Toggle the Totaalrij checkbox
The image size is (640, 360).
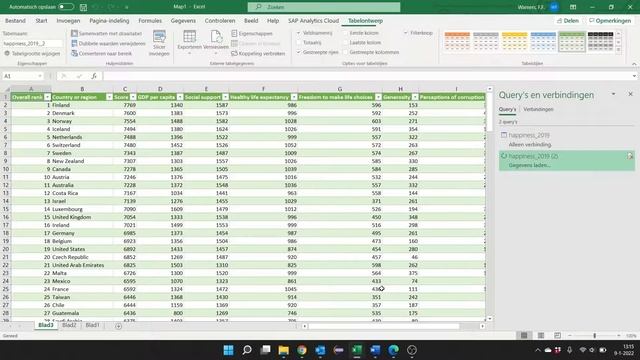298,42
